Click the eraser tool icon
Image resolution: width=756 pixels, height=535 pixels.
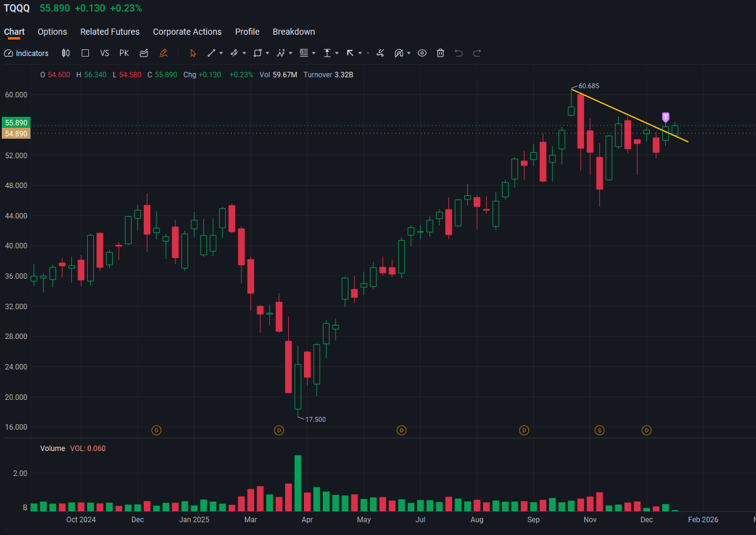380,54
